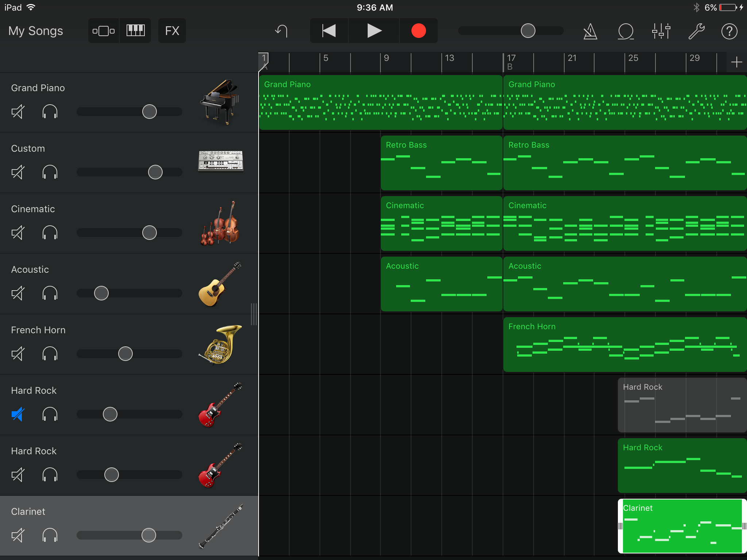Open the help question mark icon
The image size is (747, 560).
(x=729, y=31)
